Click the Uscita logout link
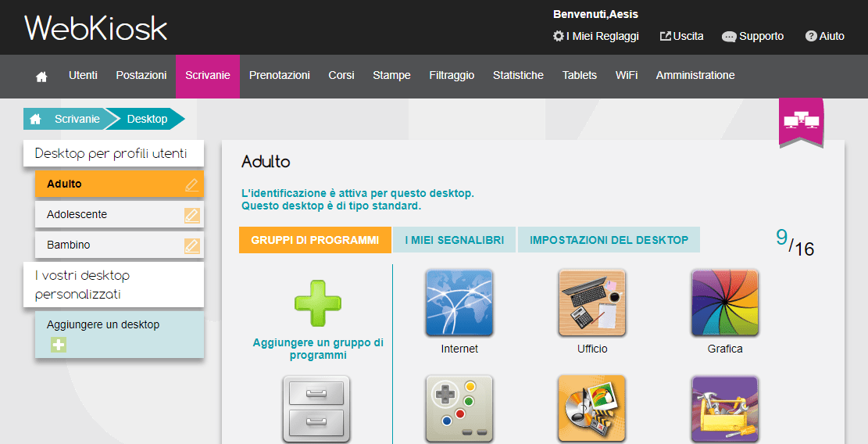Screen dimensions: 868x444 [x=688, y=36]
